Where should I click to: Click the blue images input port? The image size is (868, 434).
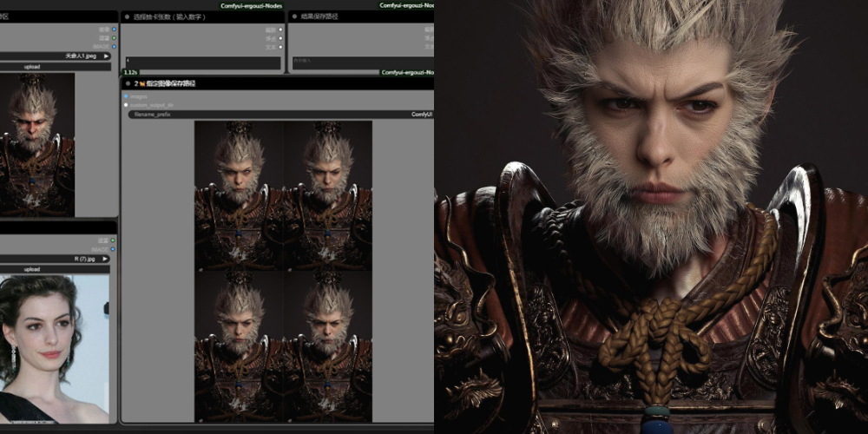[x=126, y=96]
